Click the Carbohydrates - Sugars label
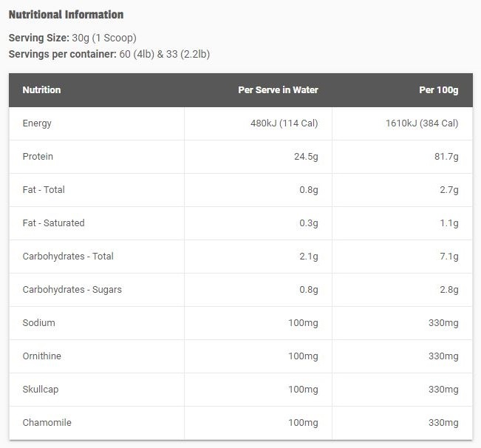481x448 pixels. tap(72, 290)
